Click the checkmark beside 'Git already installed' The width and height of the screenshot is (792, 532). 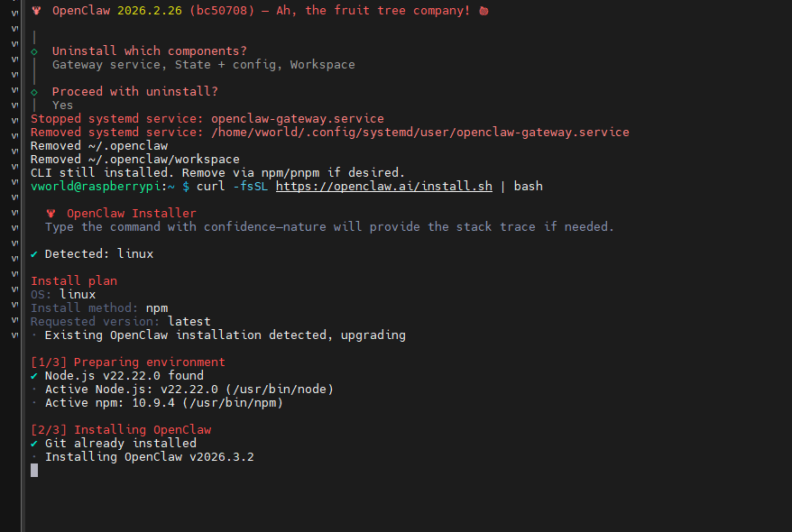click(x=34, y=444)
